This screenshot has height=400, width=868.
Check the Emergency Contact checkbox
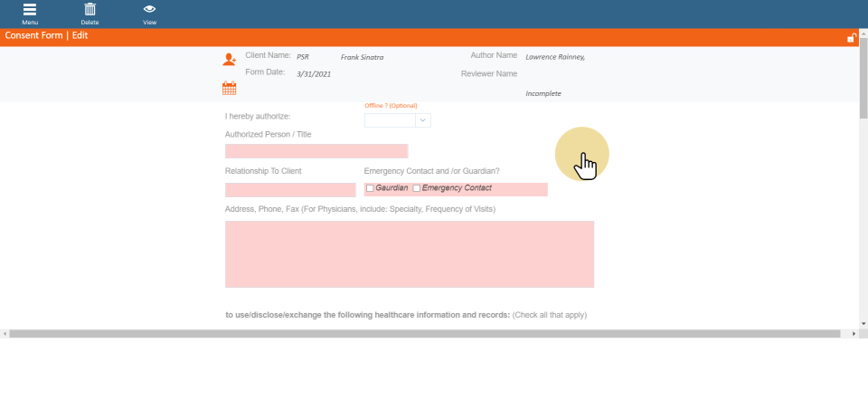tap(416, 188)
